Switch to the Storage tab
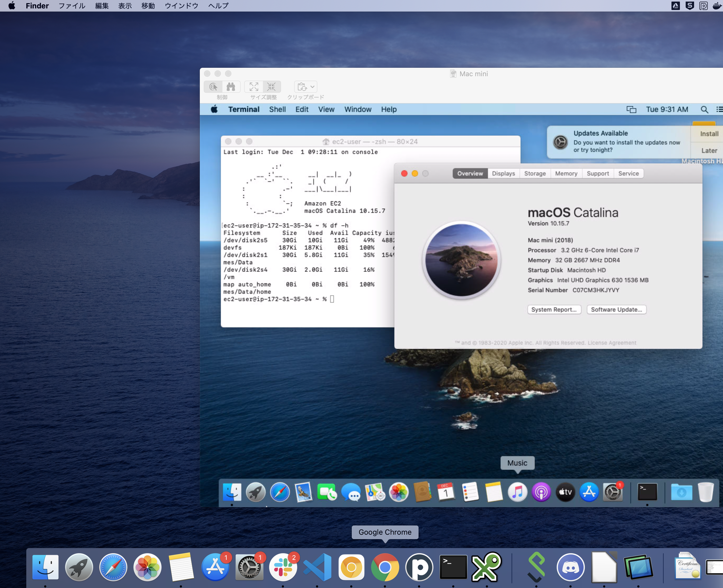This screenshot has height=588, width=723. pyautogui.click(x=535, y=173)
